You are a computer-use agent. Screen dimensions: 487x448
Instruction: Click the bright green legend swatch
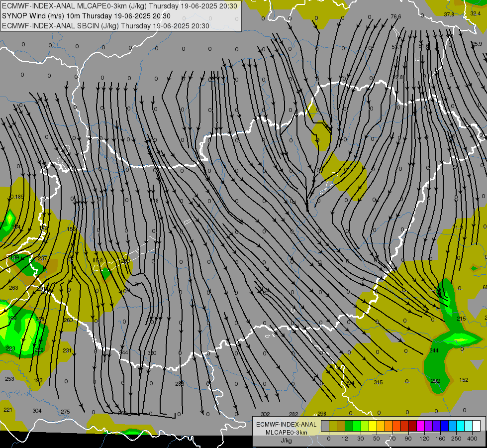[x=357, y=426]
